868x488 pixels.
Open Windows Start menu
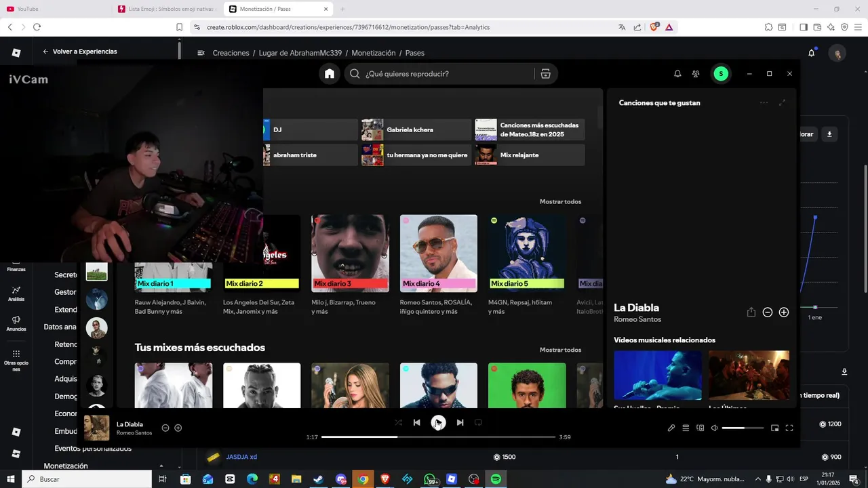[x=11, y=479]
